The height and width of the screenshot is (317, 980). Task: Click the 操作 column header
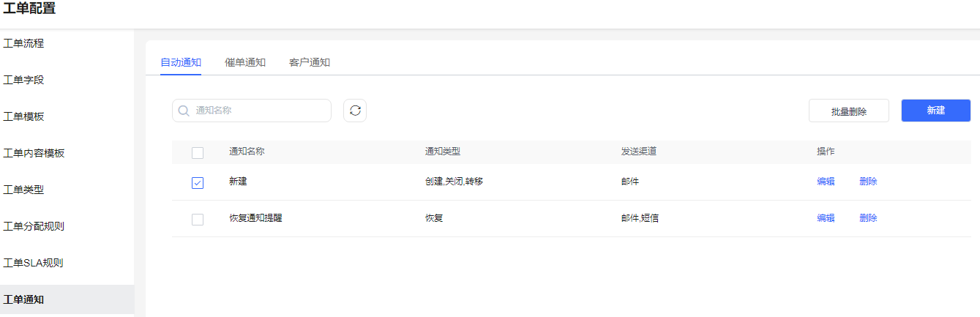826,152
